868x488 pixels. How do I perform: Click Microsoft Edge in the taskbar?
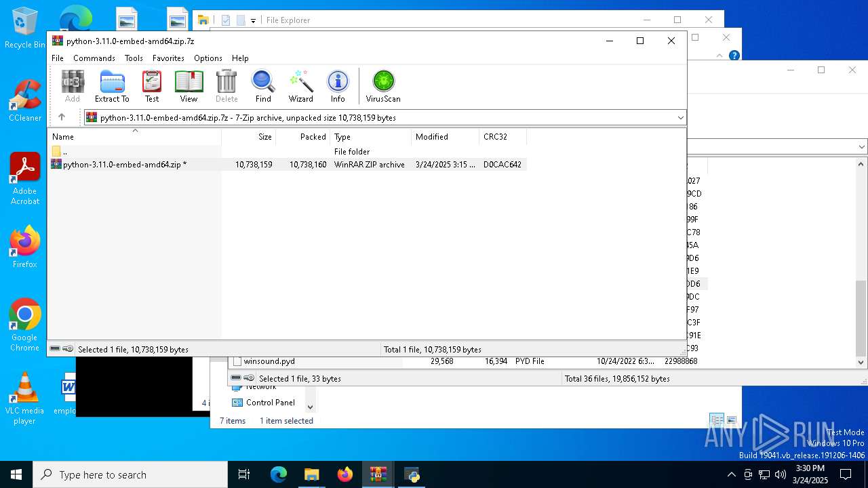(279, 474)
